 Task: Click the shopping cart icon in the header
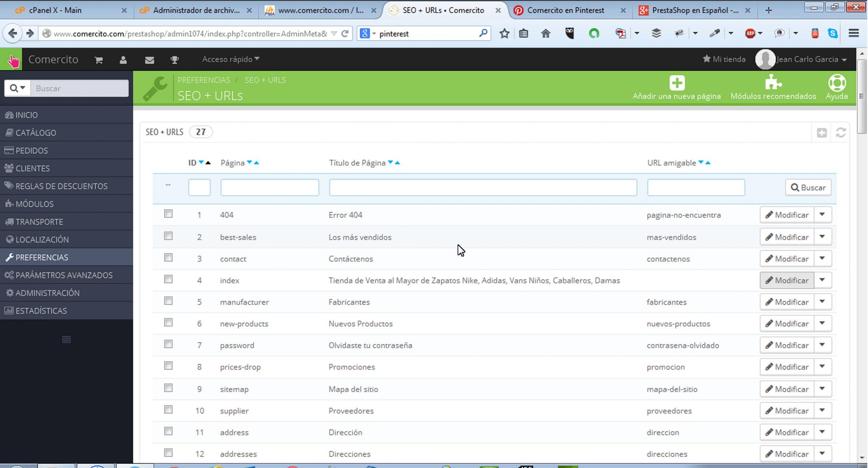(98, 60)
